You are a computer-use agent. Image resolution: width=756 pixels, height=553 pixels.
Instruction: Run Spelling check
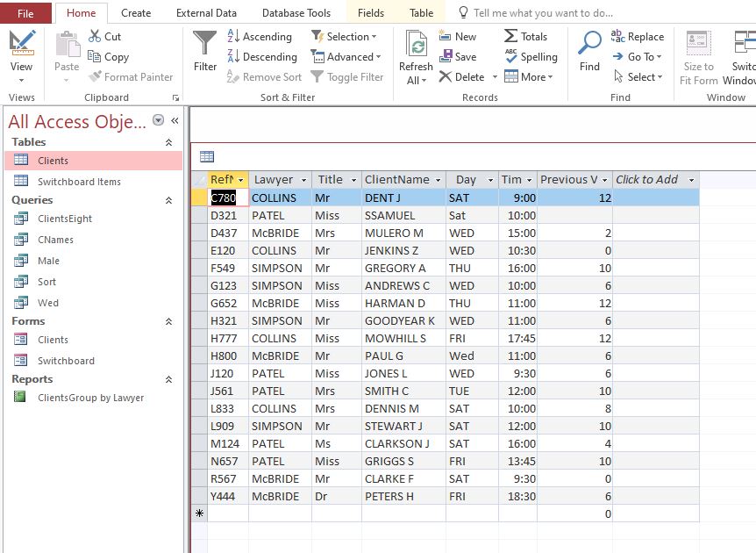click(531, 57)
